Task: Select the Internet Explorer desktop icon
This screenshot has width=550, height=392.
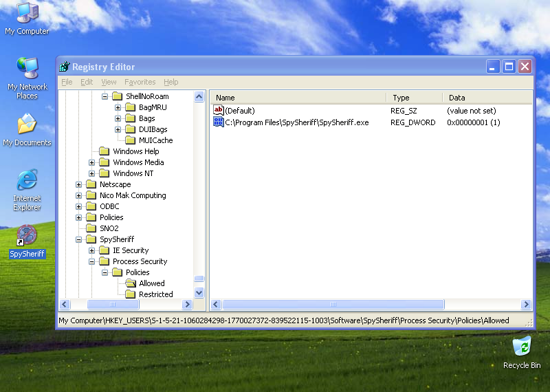Action: pos(27,179)
